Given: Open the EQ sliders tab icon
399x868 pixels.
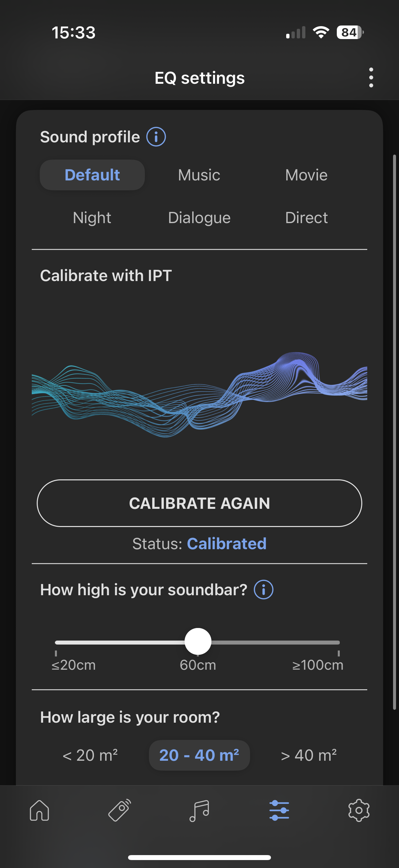Looking at the screenshot, I should (x=279, y=810).
